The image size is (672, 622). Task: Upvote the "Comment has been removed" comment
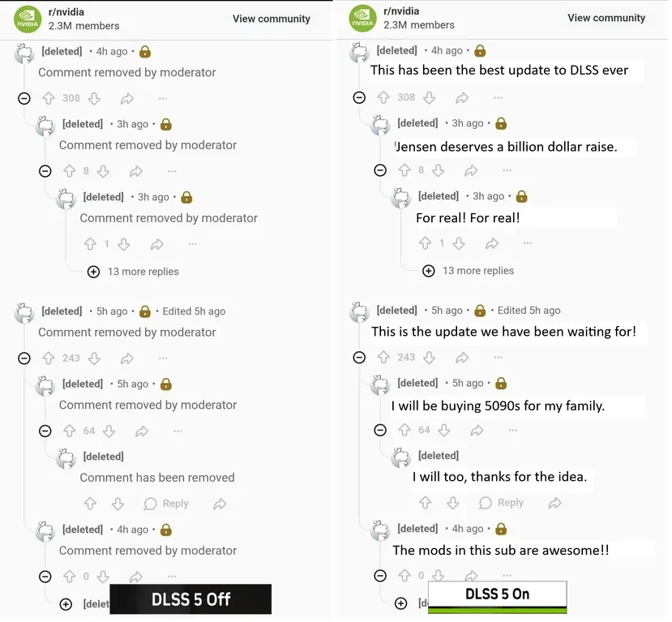pos(90,504)
